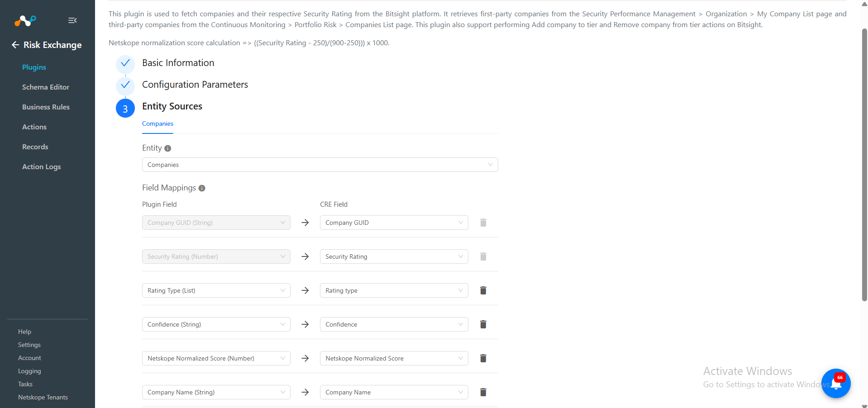Show the Field Mappings info icon

point(202,188)
